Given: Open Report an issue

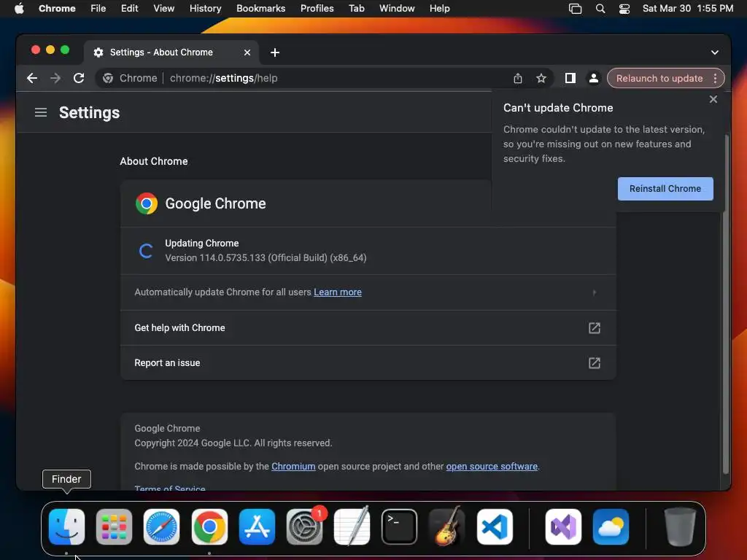Looking at the screenshot, I should tap(368, 363).
